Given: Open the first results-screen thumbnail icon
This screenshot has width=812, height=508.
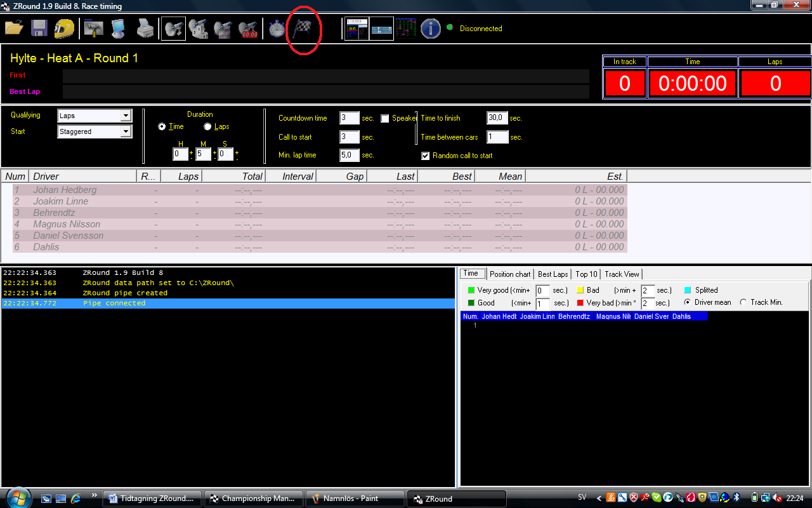Looking at the screenshot, I should [357, 29].
